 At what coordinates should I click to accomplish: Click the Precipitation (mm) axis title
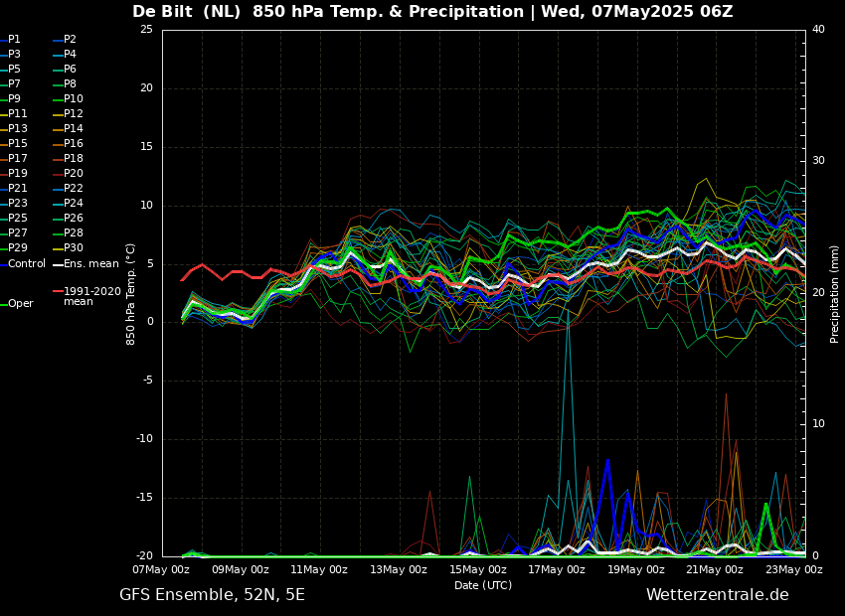point(835,294)
